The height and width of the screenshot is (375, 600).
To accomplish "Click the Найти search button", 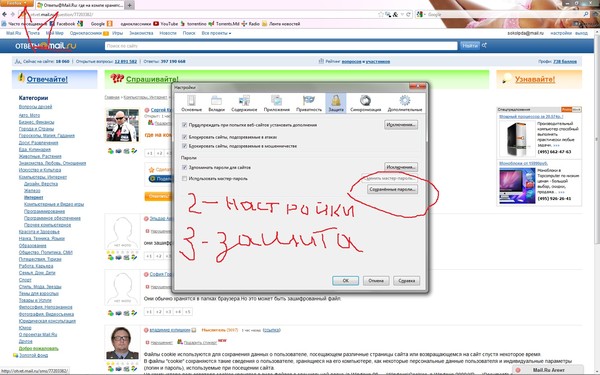I will click(x=470, y=46).
